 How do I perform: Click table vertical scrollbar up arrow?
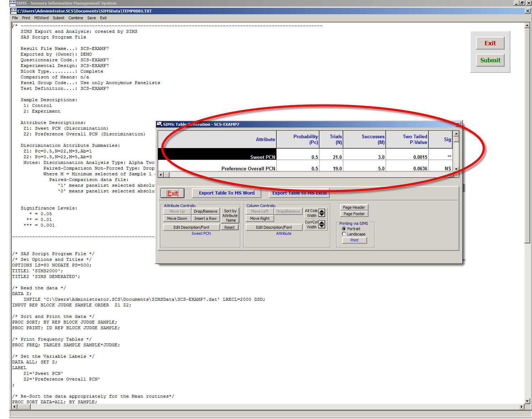[x=456, y=134]
